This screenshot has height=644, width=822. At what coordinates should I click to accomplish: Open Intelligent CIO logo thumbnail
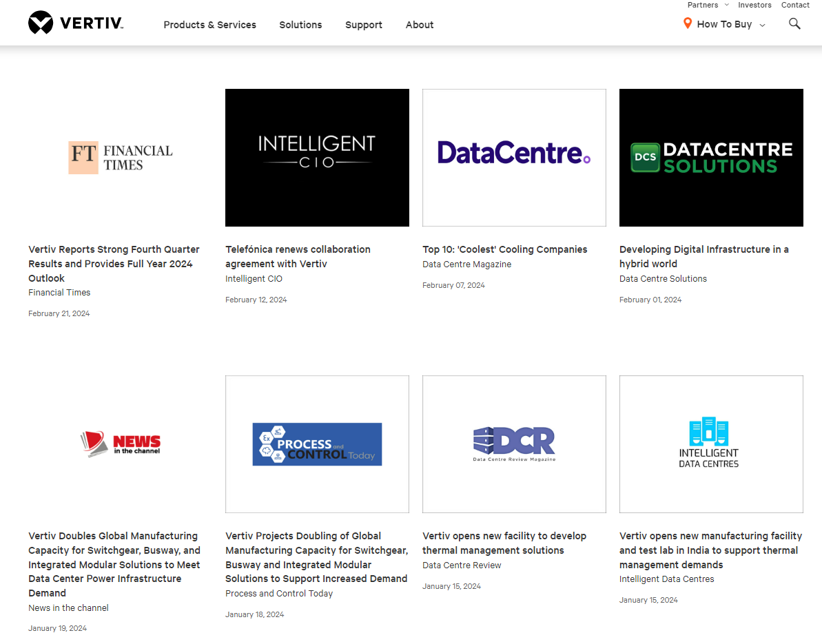317,158
